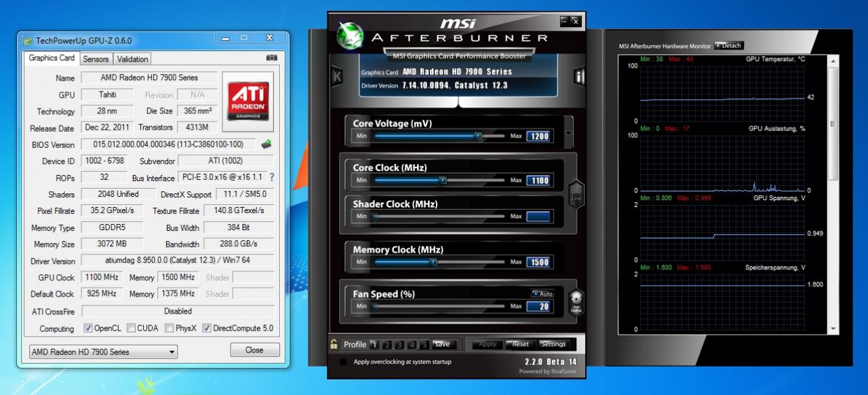This screenshot has width=868, height=395.
Task: Click the GPU Spannung graph
Action: [722, 232]
